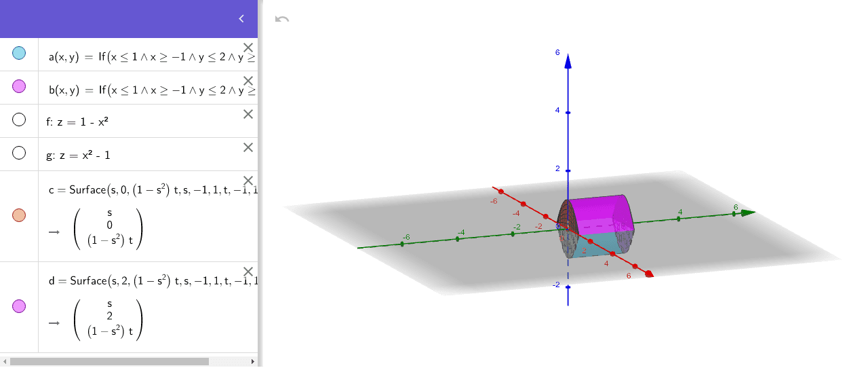
Task: Show the surface f: z = 1 - x²
Action: pyautogui.click(x=19, y=119)
